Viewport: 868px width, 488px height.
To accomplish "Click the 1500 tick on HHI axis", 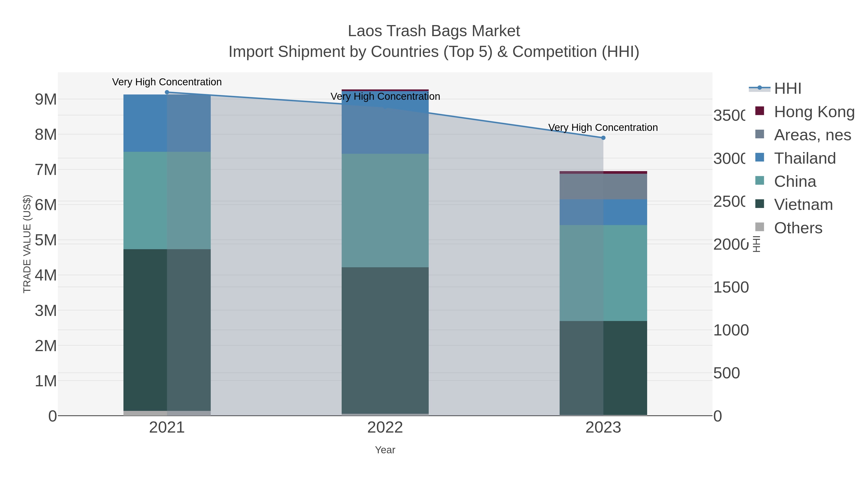I will (x=731, y=287).
